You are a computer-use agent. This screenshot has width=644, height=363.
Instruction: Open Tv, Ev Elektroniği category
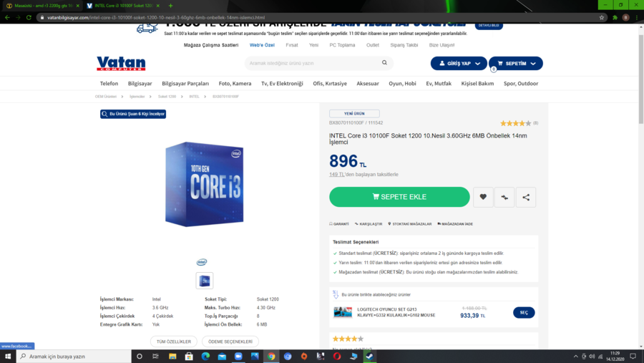coord(282,84)
